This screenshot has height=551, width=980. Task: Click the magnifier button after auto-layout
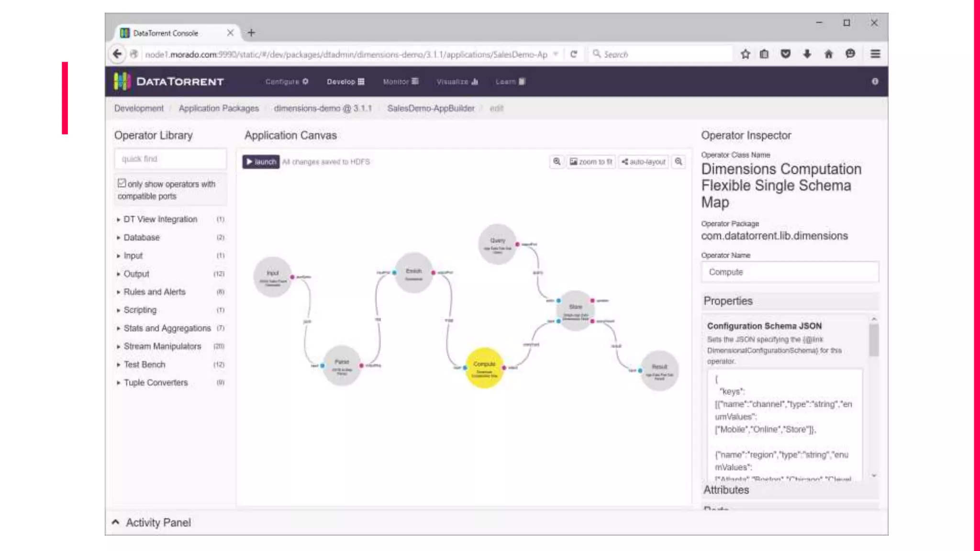click(x=679, y=162)
